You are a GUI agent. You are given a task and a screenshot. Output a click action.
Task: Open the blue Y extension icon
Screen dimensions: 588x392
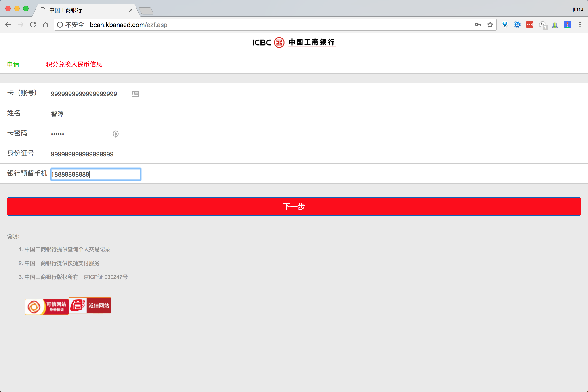click(505, 25)
